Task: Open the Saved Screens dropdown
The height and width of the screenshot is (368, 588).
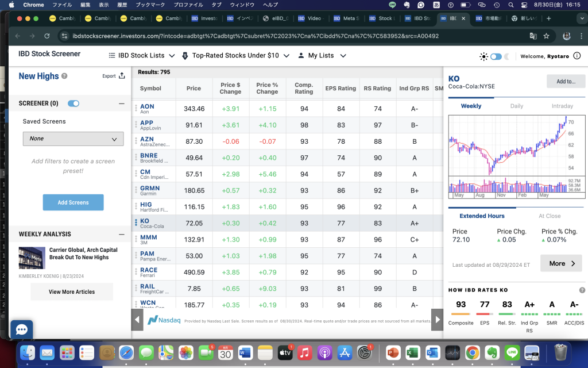Action: click(x=73, y=139)
